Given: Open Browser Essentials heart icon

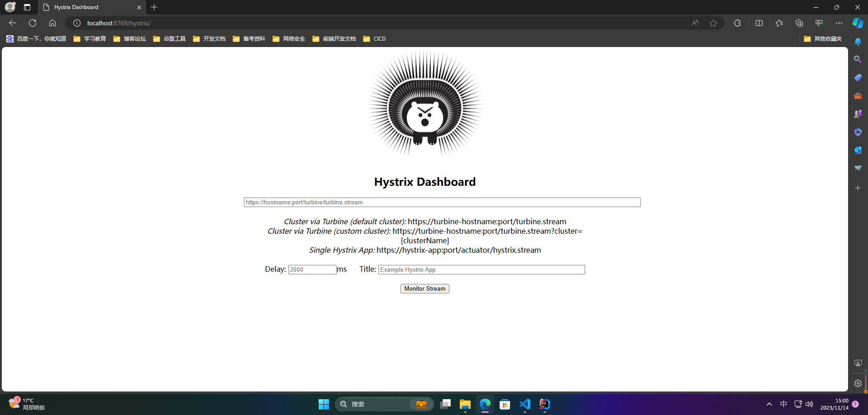Looking at the screenshot, I should (819, 23).
